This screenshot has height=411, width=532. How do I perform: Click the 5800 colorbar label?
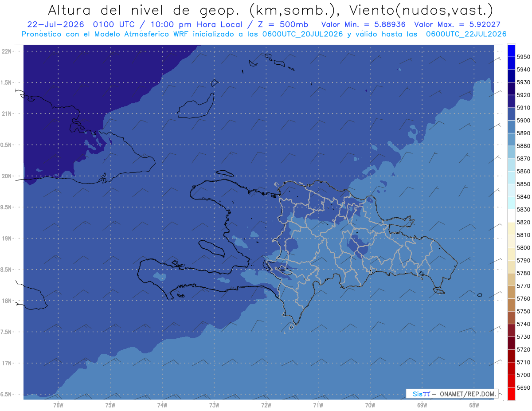pos(523,247)
